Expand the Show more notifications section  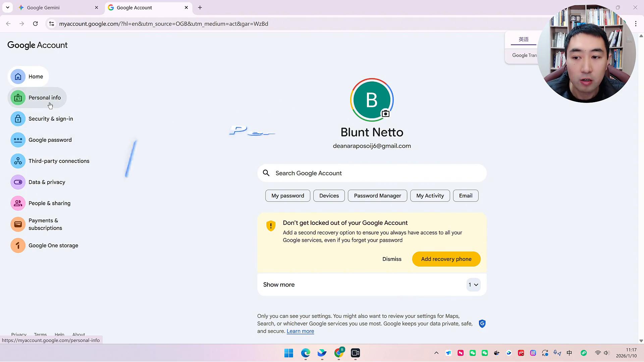pyautogui.click(x=473, y=285)
